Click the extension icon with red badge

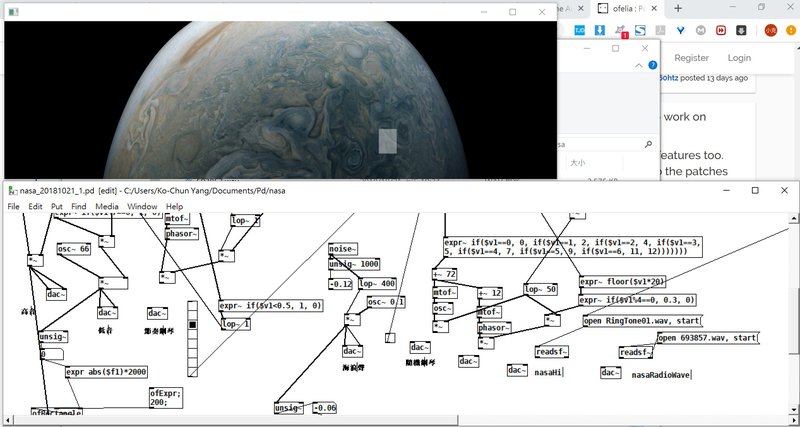click(x=621, y=31)
